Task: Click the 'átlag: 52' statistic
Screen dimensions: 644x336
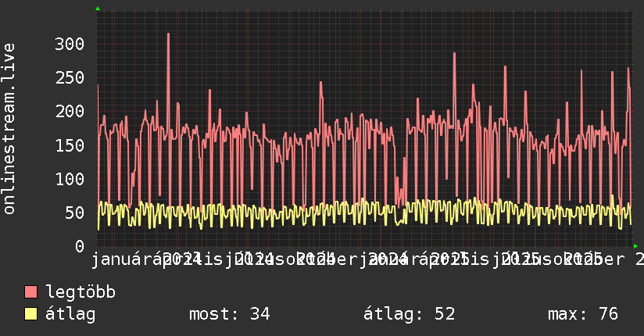Action: (410, 314)
